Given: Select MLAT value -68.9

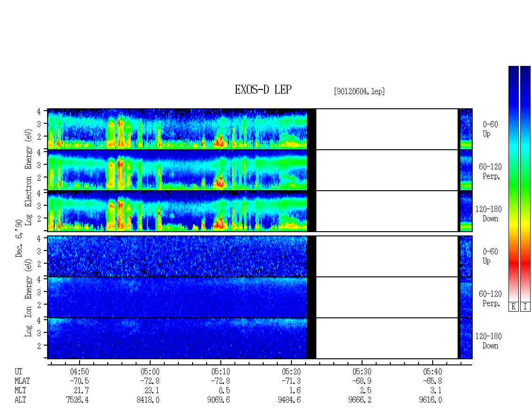Looking at the screenshot, I should (362, 381).
